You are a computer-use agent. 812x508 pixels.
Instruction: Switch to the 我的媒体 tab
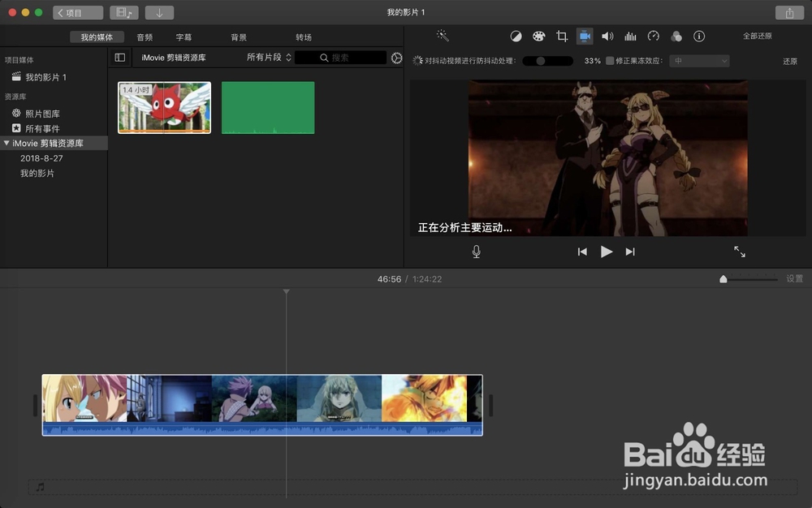[x=97, y=37]
